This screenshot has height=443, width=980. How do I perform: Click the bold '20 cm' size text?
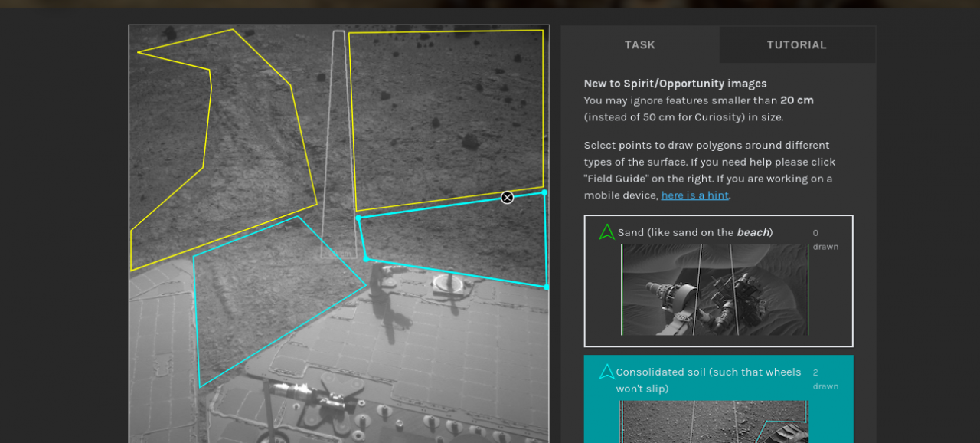pos(797,100)
